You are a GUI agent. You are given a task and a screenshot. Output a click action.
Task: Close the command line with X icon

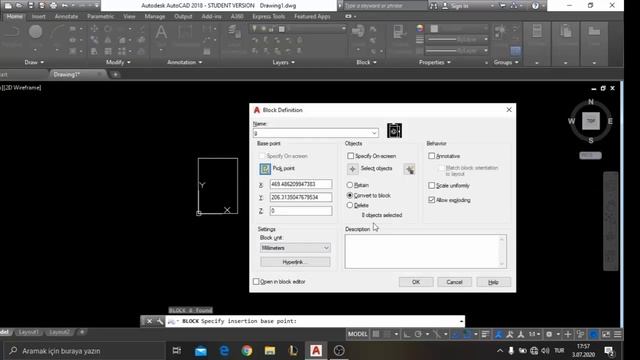tap(149, 321)
